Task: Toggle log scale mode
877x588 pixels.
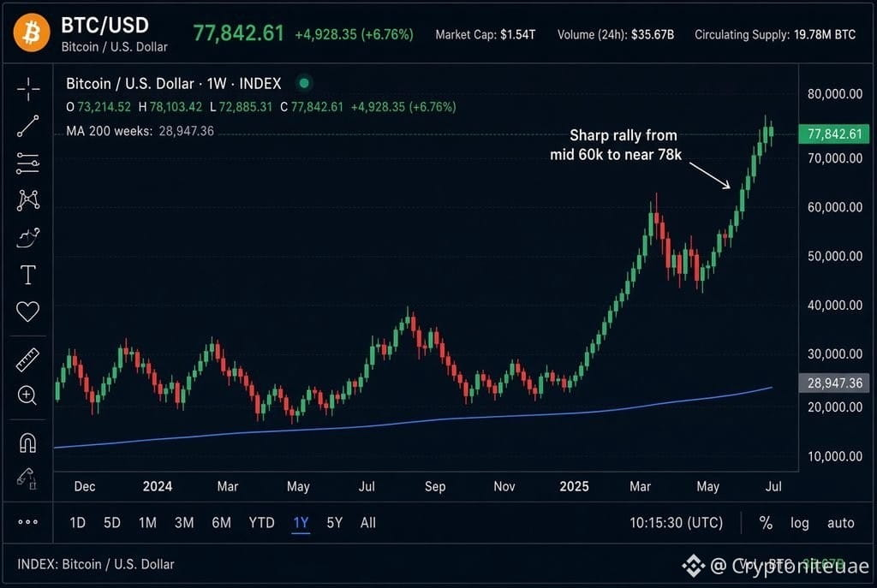Action: click(x=800, y=523)
